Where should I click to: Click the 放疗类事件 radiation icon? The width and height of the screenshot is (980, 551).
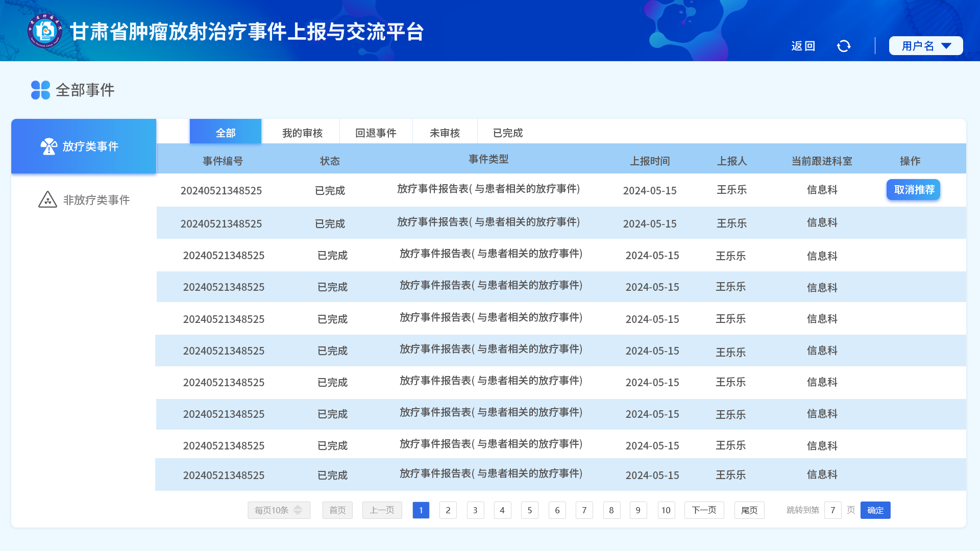pos(49,146)
